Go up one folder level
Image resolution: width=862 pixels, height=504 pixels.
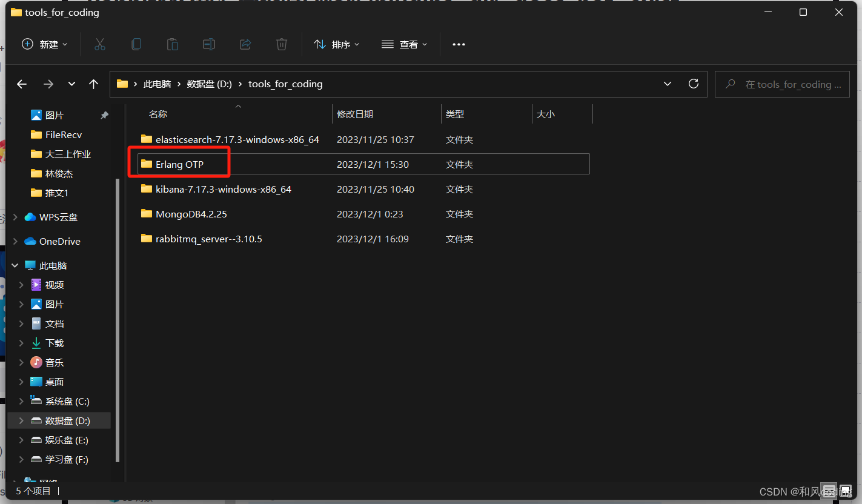point(93,84)
